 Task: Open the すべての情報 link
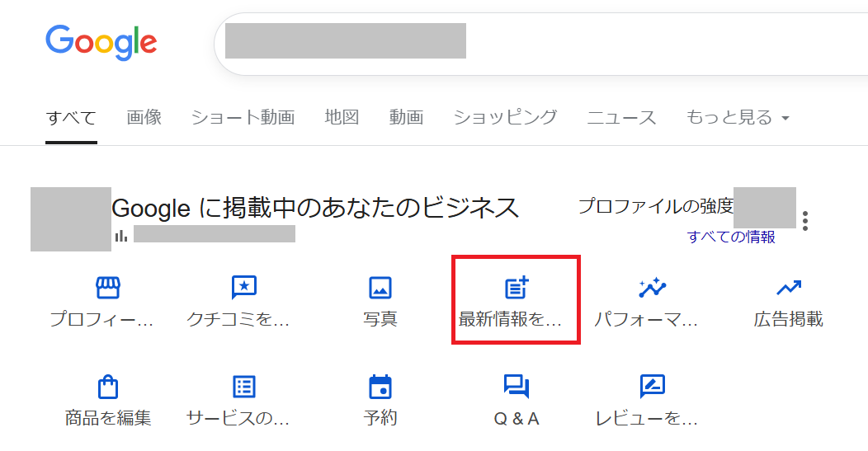click(x=731, y=237)
